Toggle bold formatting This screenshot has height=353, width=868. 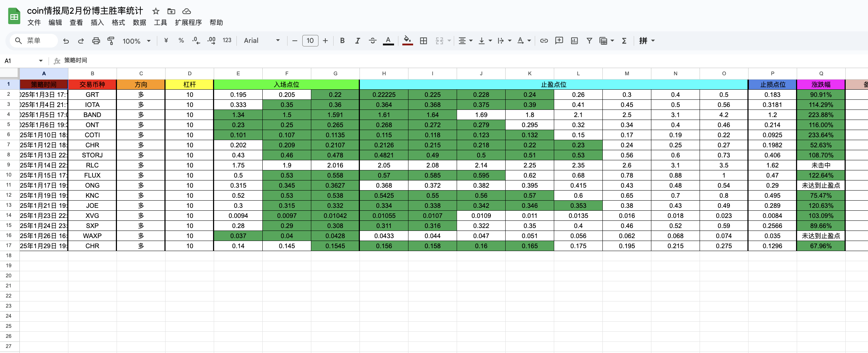coord(342,41)
